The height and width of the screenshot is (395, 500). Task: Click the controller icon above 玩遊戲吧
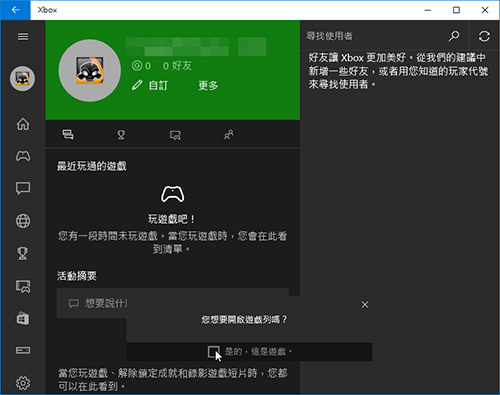(172, 194)
